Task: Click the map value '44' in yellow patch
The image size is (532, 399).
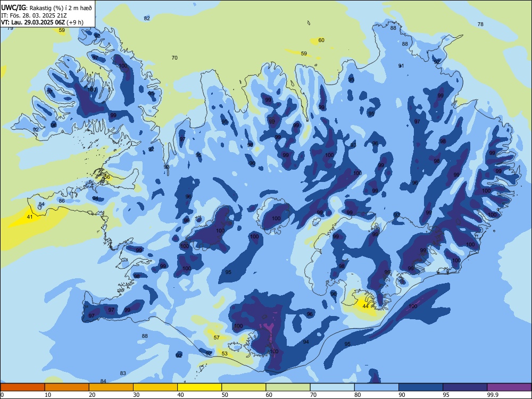Action: point(365,306)
